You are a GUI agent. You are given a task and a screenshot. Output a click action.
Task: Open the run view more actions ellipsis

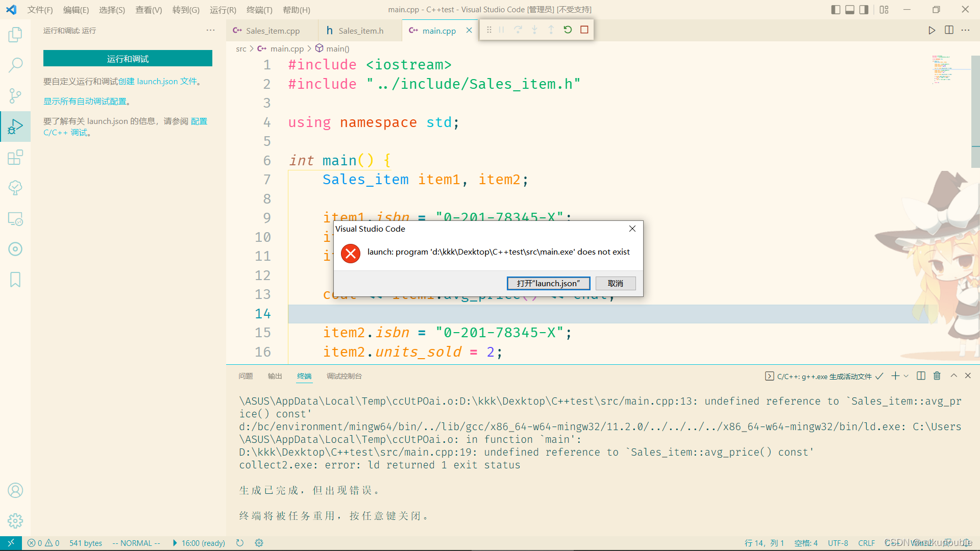tap(210, 31)
